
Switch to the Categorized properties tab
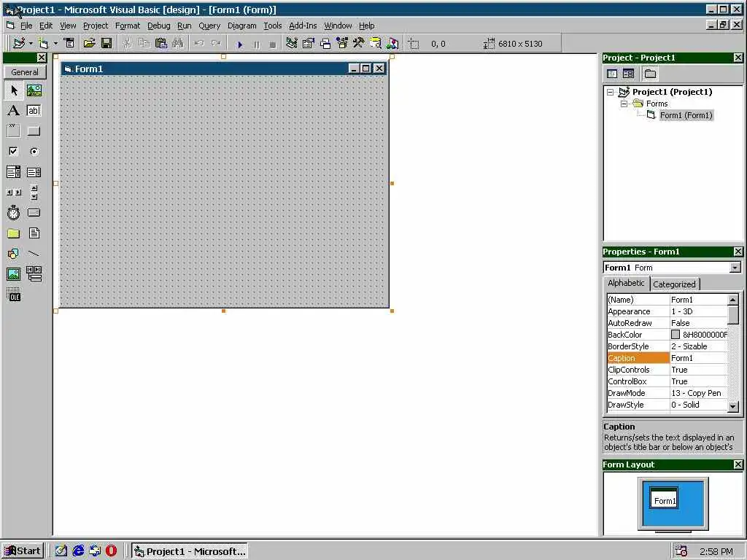point(674,284)
